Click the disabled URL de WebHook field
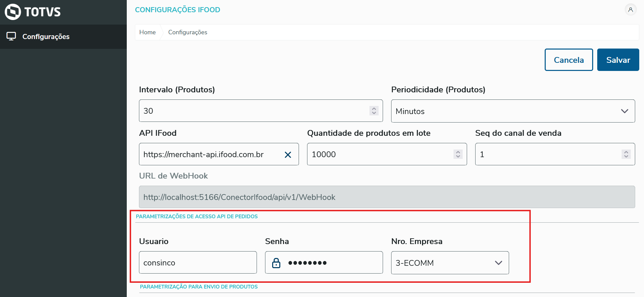This screenshot has width=644, height=297. [386, 197]
